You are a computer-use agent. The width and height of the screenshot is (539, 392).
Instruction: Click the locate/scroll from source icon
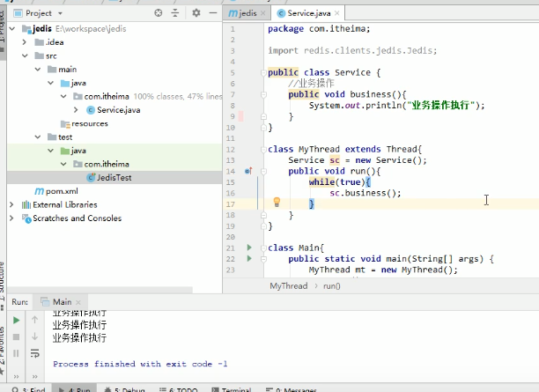click(159, 13)
